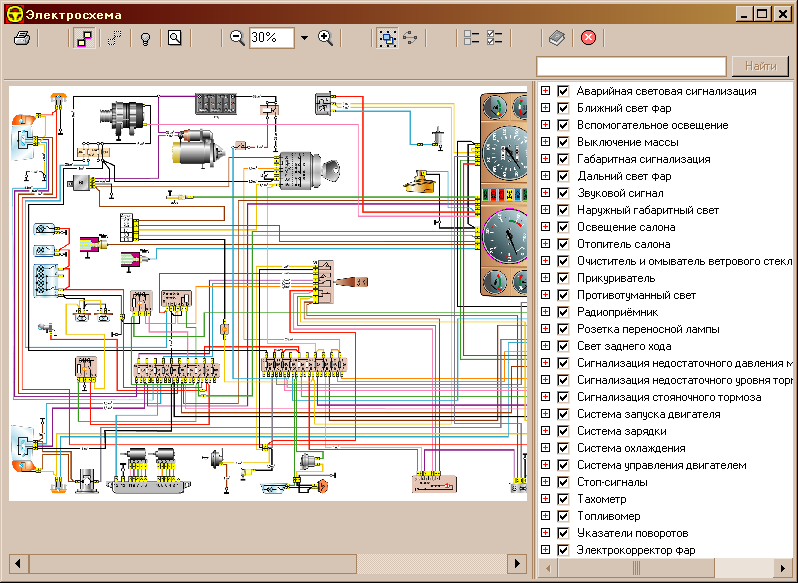
Task: Expand Розетка переносной лампы node
Action: click(545, 329)
